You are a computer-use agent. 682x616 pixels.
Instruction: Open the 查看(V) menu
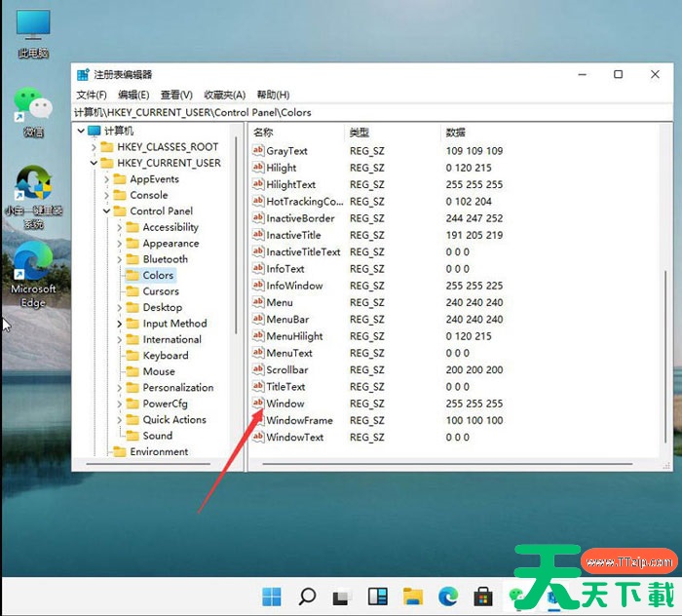(176, 95)
